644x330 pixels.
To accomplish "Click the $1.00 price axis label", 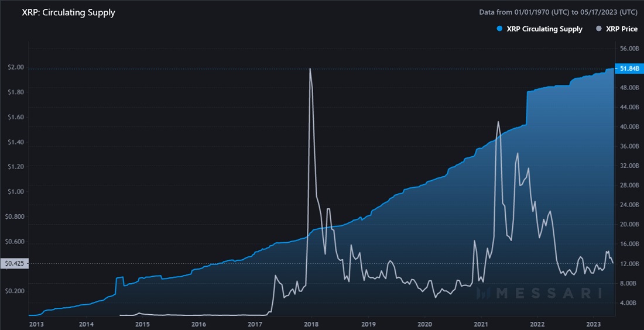I will coord(16,192).
